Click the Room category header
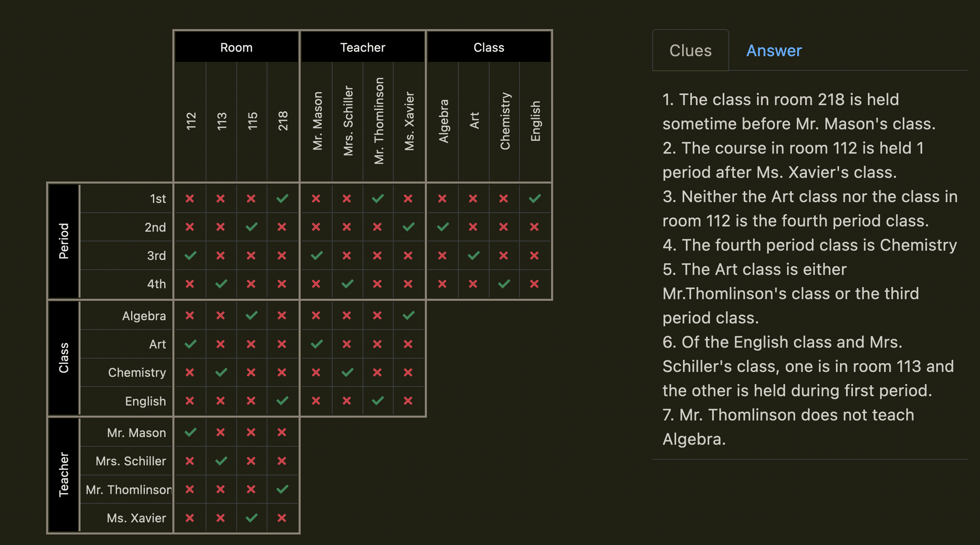980x545 pixels. pos(236,47)
